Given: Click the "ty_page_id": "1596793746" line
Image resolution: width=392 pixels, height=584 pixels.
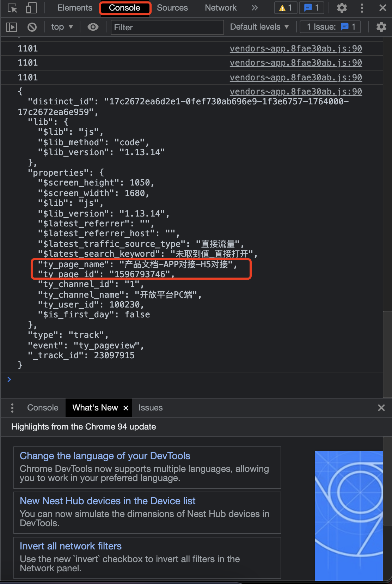Looking at the screenshot, I should coord(106,274).
